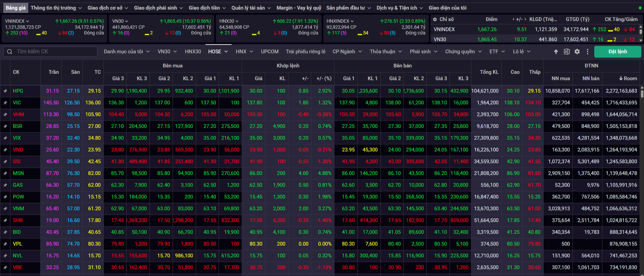The image size is (644, 276).
Task: Click the gear icon beside Chỉ số
Action: coord(435,19)
